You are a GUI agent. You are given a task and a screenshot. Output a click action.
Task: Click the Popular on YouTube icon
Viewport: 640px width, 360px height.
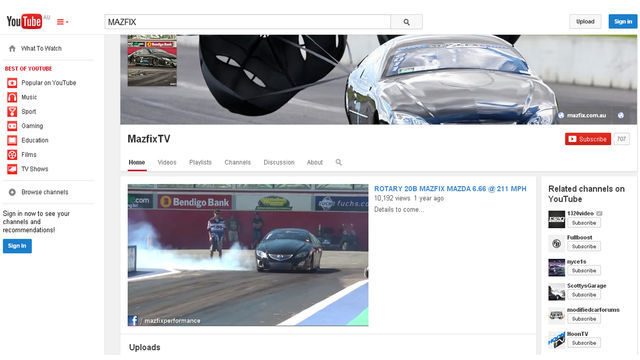[12, 83]
